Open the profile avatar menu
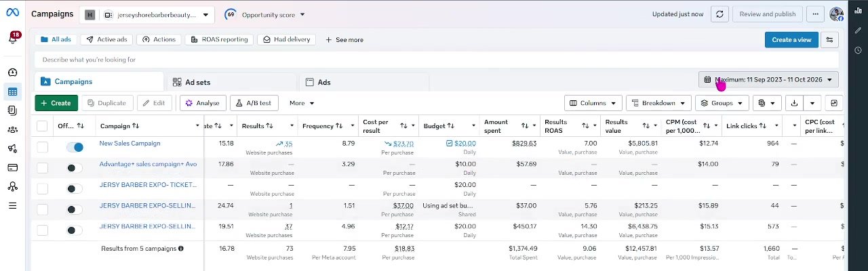Image resolution: width=868 pixels, height=271 pixels. click(x=836, y=14)
